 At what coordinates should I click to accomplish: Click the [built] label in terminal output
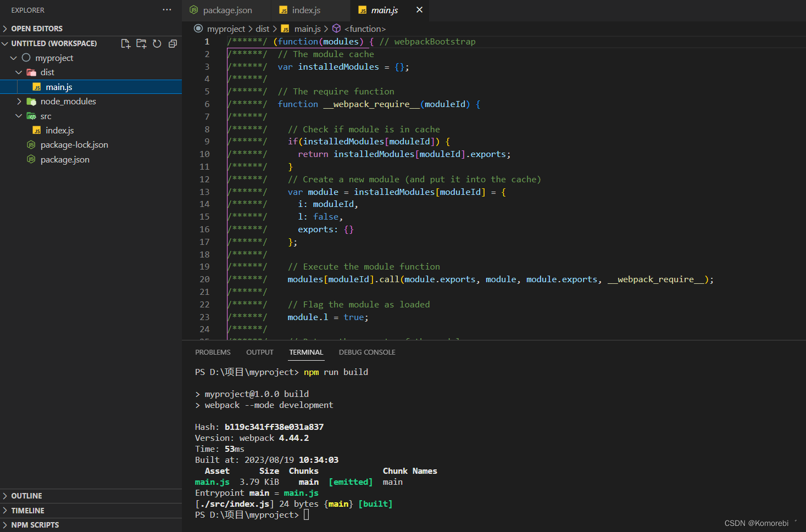[375, 504]
